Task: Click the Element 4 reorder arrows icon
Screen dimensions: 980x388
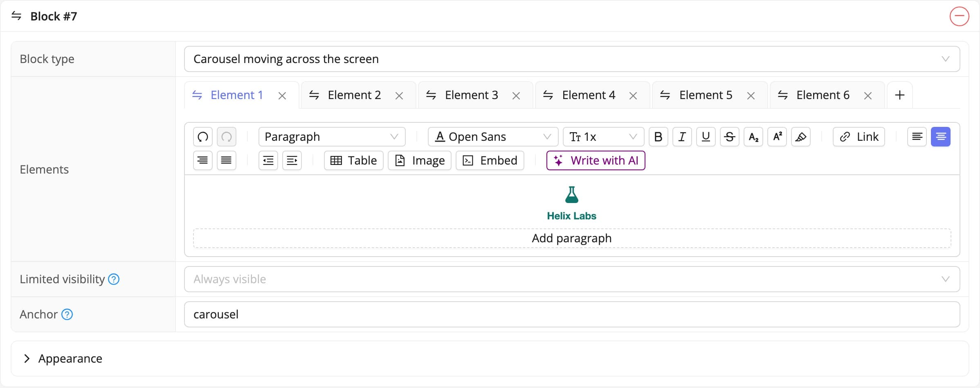Action: [x=548, y=95]
